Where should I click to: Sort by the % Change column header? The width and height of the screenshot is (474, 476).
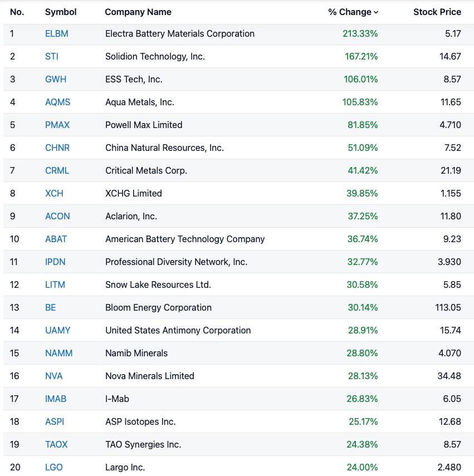click(353, 12)
